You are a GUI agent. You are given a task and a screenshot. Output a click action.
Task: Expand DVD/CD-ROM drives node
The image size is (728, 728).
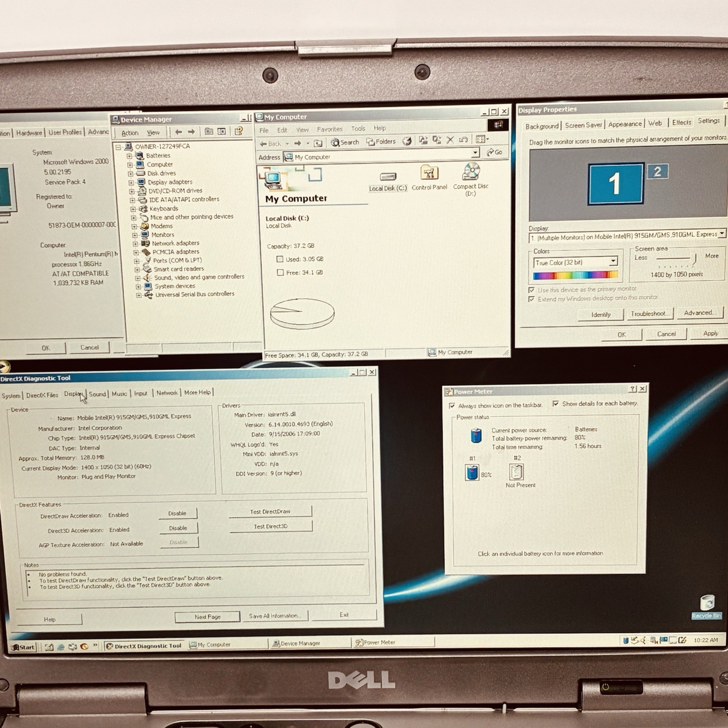tap(131, 191)
